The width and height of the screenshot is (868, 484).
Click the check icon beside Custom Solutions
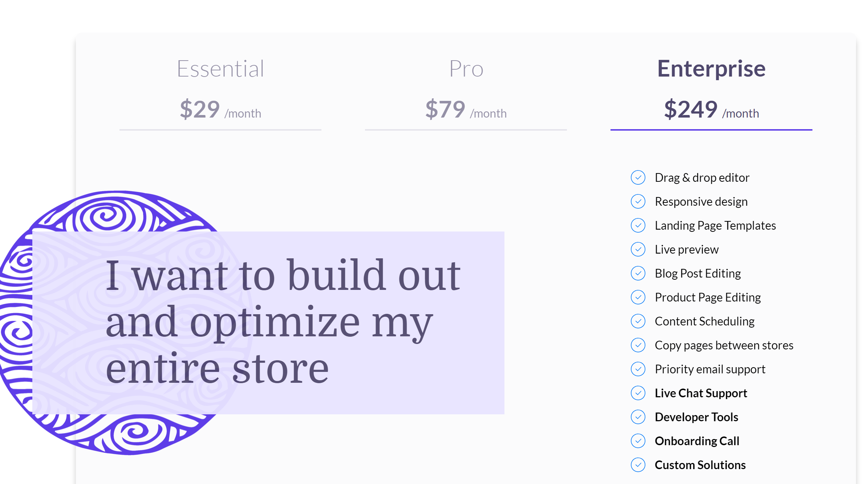[638, 465]
